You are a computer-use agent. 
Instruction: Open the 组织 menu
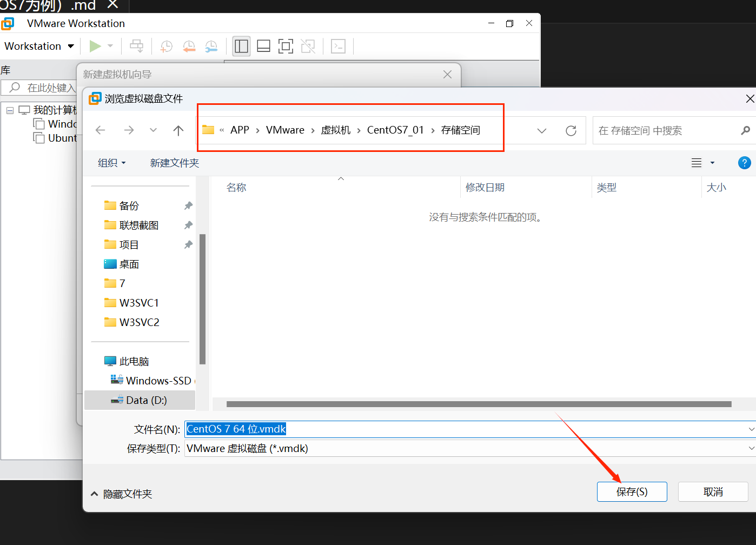(111, 163)
